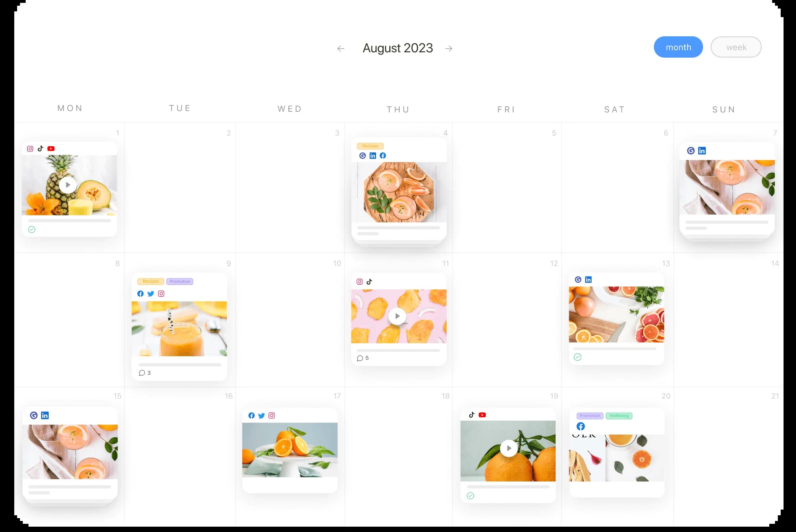Navigate to next month with arrow

[x=449, y=47]
